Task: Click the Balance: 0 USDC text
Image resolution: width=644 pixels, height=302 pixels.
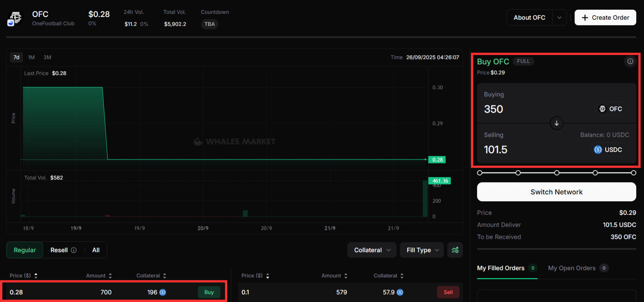Action: 605,135
